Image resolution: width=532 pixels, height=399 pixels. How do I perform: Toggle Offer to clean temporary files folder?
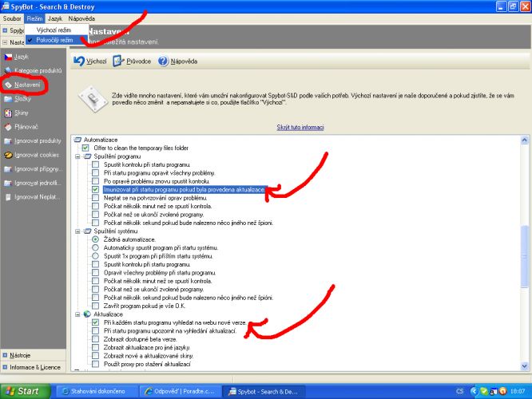(x=85, y=148)
